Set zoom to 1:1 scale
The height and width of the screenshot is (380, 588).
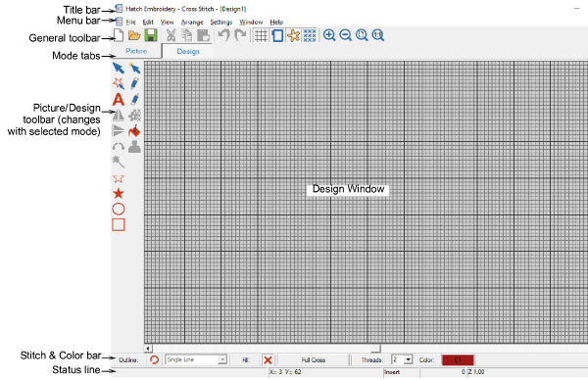[x=378, y=35]
